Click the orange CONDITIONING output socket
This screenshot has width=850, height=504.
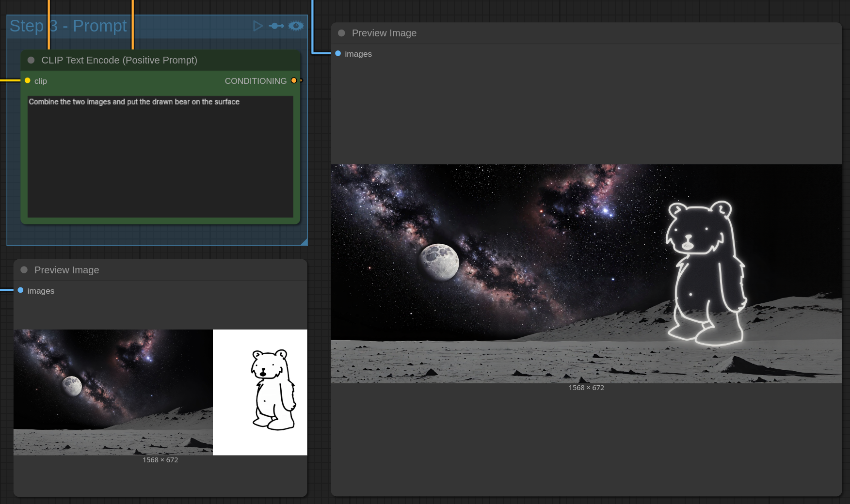click(x=294, y=80)
